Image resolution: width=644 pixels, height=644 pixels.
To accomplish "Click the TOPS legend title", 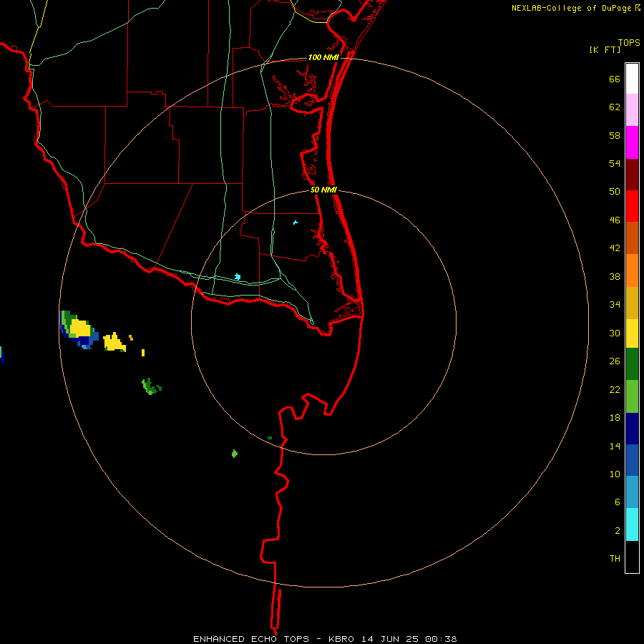I will 629,43.
